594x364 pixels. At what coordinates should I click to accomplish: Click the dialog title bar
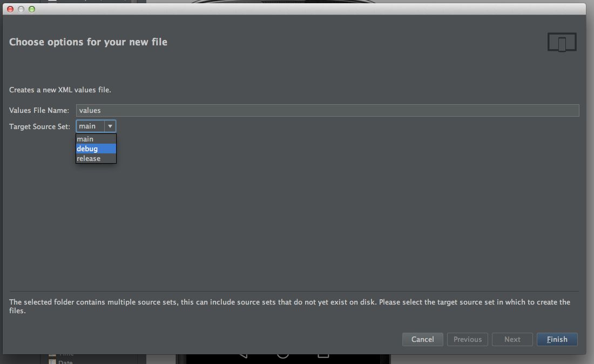tap(294, 9)
